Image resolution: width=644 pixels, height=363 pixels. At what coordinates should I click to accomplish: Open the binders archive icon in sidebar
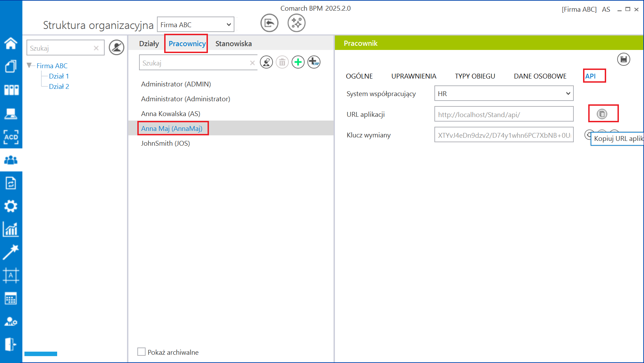coord(11,90)
